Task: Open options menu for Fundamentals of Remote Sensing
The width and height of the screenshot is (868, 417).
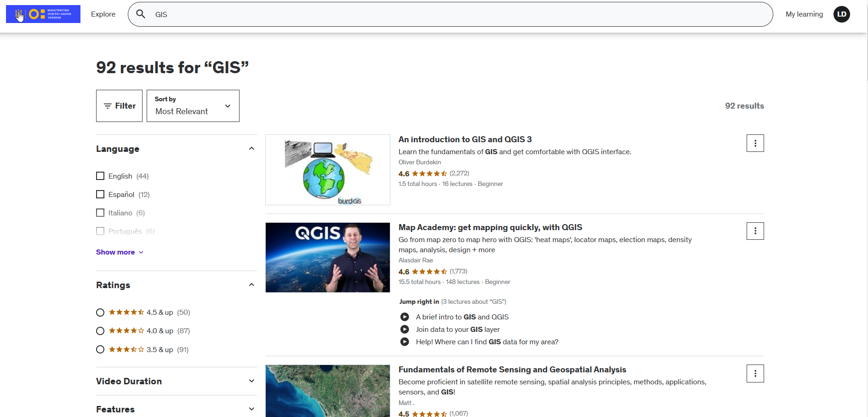Action: point(755,374)
